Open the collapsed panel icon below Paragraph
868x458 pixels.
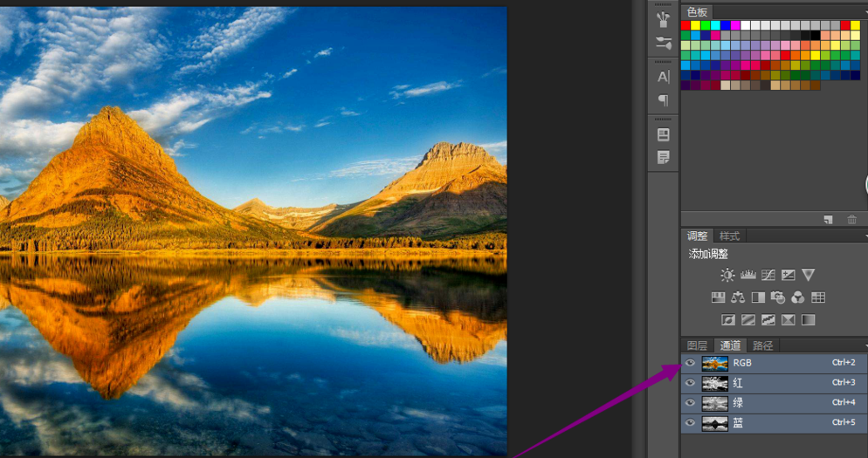coord(663,134)
